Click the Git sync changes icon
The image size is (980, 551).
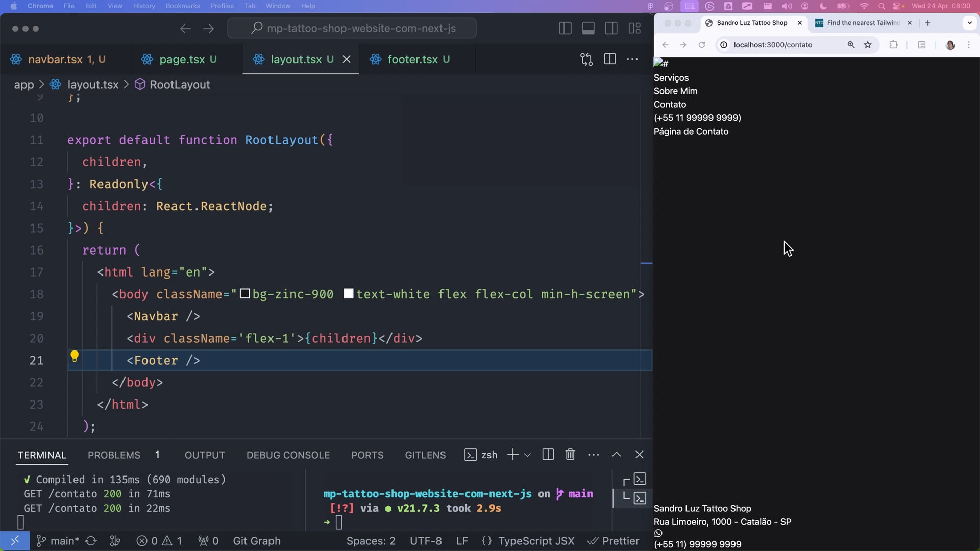91,541
